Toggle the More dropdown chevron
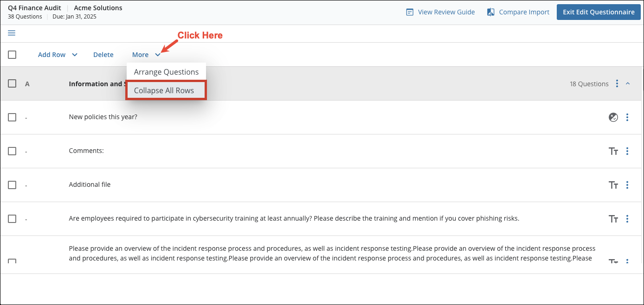 pos(158,55)
